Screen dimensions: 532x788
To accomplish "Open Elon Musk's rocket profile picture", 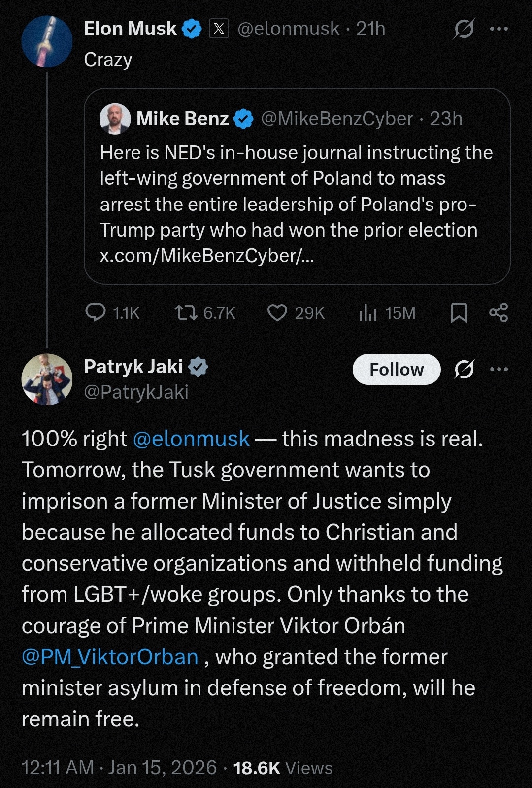I will [x=47, y=41].
